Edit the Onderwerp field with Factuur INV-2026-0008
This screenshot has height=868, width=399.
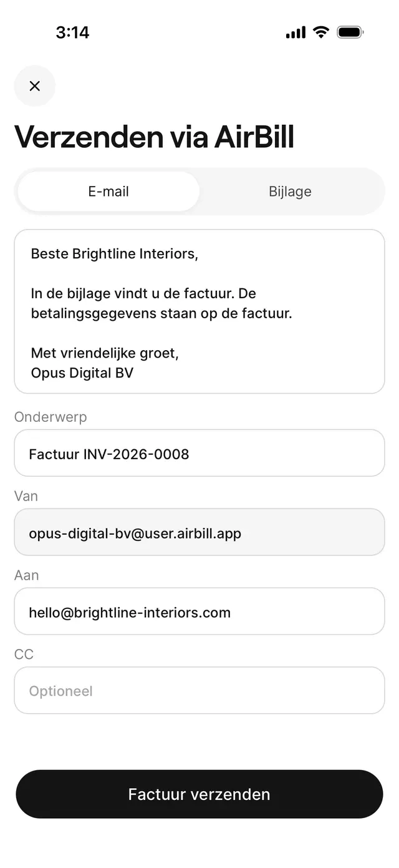(x=199, y=453)
